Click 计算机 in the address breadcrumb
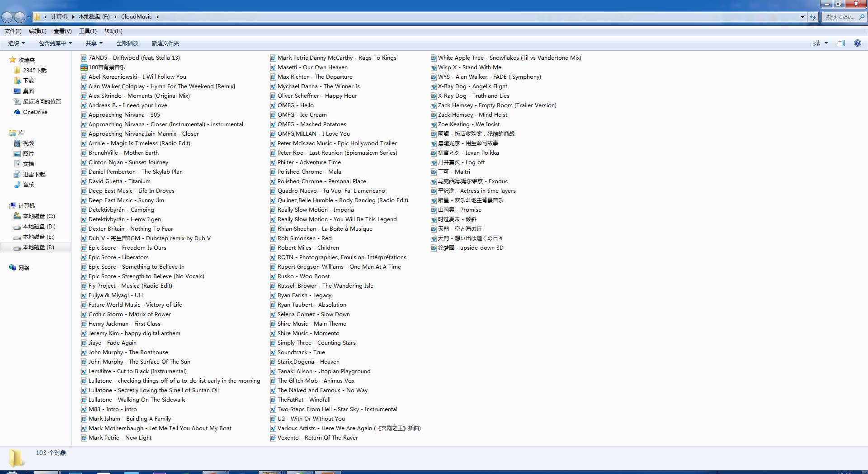The width and height of the screenshot is (868, 474). pos(59,17)
